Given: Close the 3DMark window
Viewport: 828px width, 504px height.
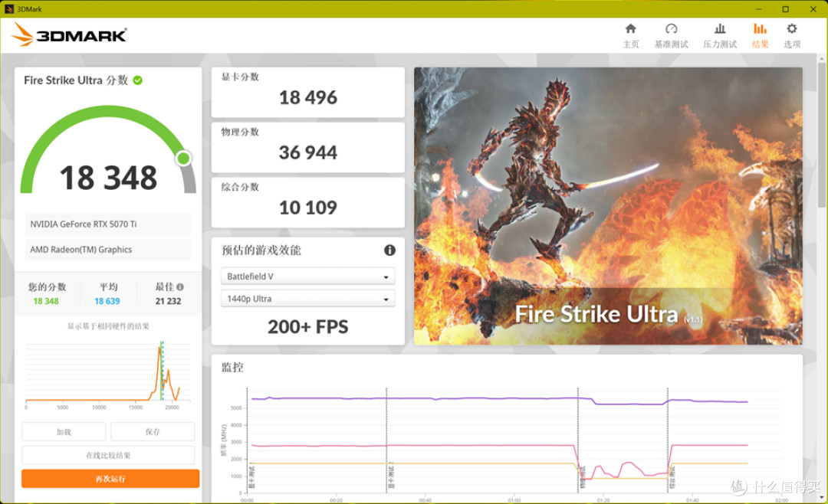Looking at the screenshot, I should click(813, 9).
